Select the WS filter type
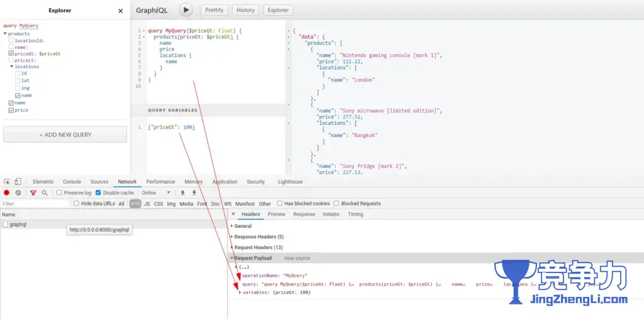Screen dimensions: 644x319 pyautogui.click(x=228, y=203)
